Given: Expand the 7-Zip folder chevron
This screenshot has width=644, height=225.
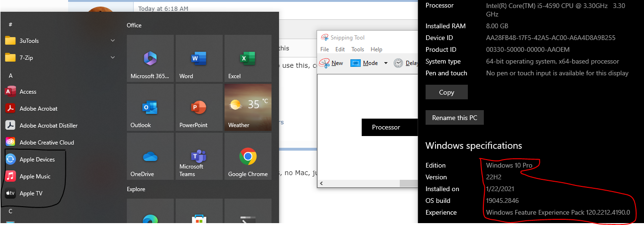Looking at the screenshot, I should click(x=113, y=57).
